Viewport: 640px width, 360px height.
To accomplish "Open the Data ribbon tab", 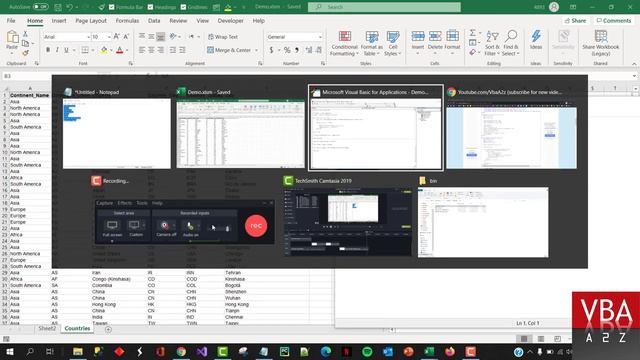I will [154, 20].
